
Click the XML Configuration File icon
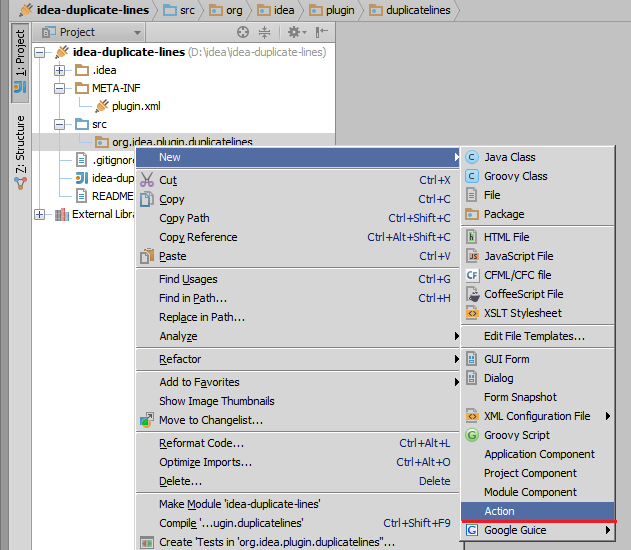tap(472, 416)
